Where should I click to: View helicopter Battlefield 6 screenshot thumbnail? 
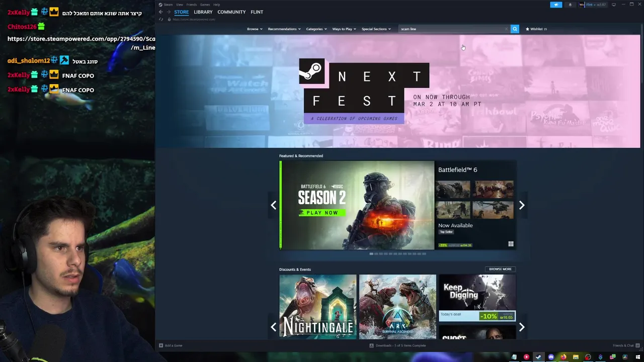(493, 210)
